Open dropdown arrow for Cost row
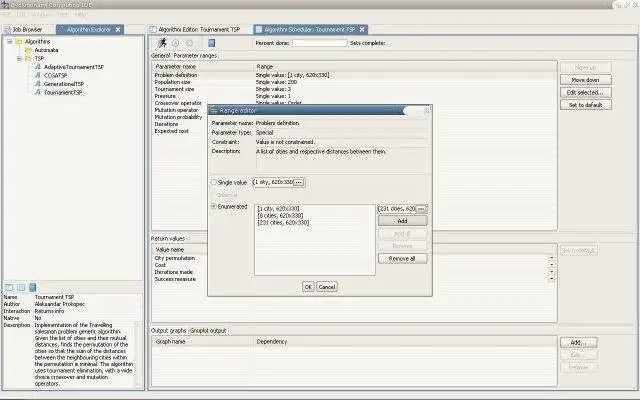This screenshot has width=640, height=400. (552, 265)
